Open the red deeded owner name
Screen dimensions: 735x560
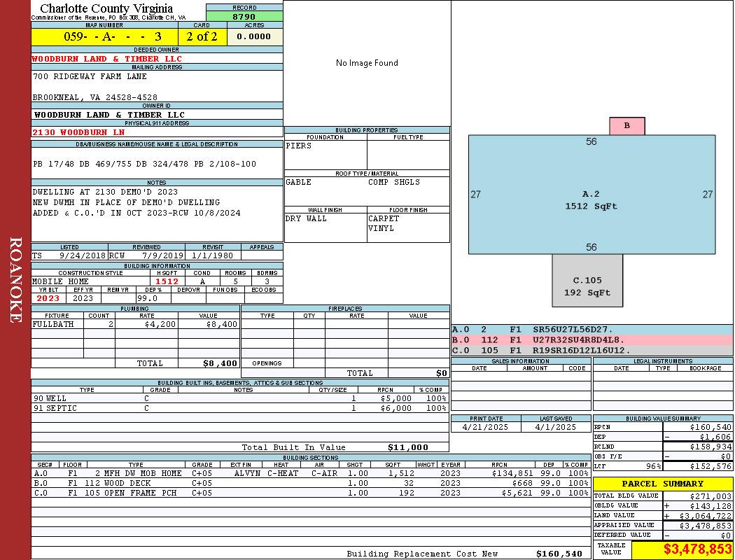[x=107, y=59]
